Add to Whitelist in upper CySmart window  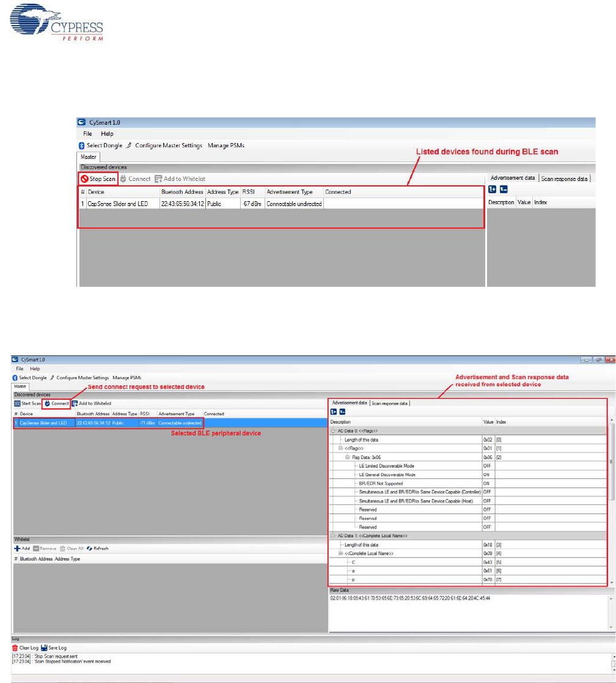(180, 179)
